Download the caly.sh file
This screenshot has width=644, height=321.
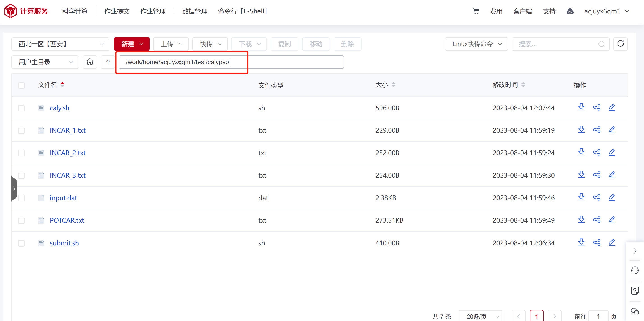[x=581, y=107]
